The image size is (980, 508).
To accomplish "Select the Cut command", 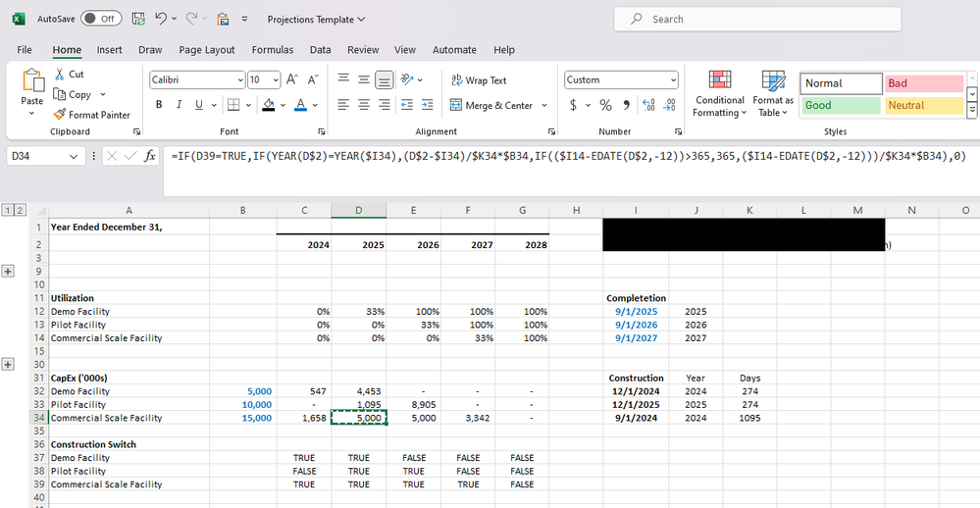I will [69, 75].
